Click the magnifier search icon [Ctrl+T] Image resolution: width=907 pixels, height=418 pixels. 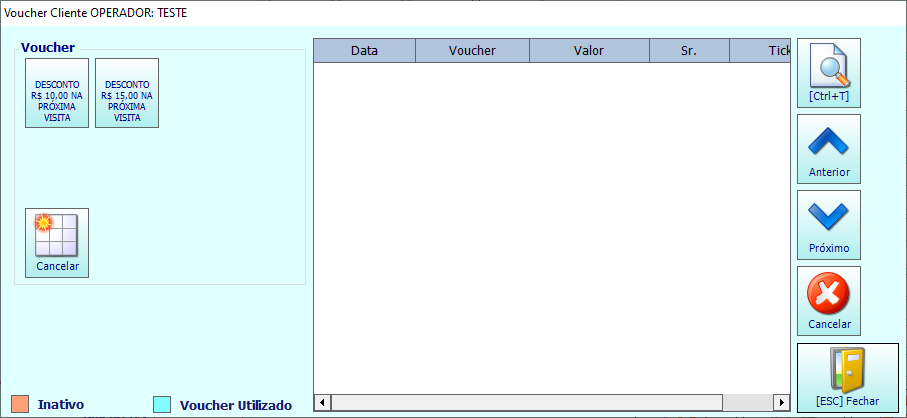828,73
